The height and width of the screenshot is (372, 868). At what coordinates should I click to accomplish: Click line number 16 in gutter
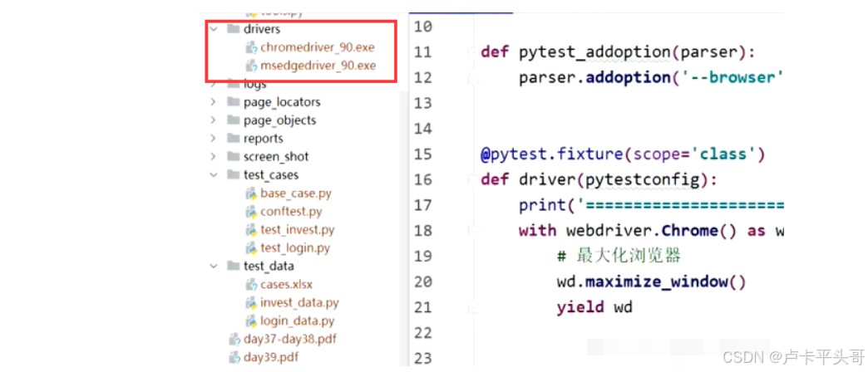[x=422, y=179]
